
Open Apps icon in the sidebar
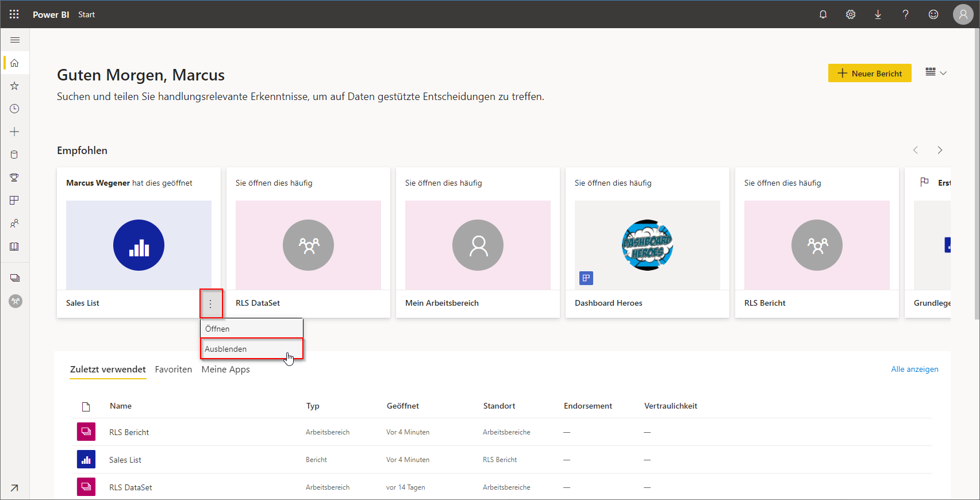pos(15,201)
